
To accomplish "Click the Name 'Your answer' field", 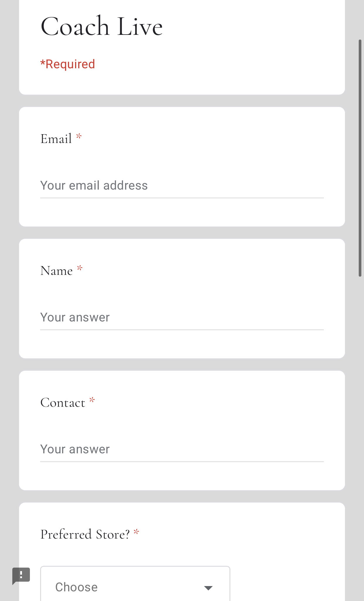I will click(182, 317).
